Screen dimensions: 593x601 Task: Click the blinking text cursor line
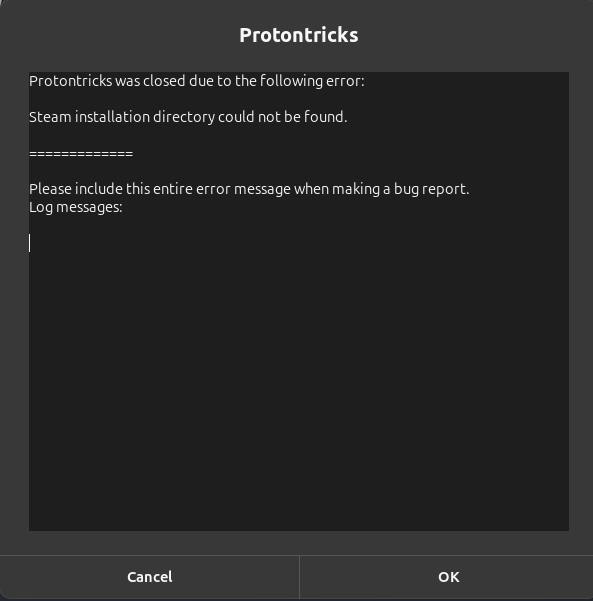pyautogui.click(x=30, y=243)
